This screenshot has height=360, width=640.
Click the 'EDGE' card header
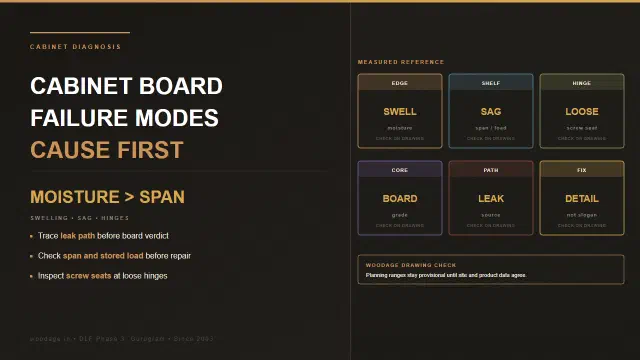click(x=400, y=83)
